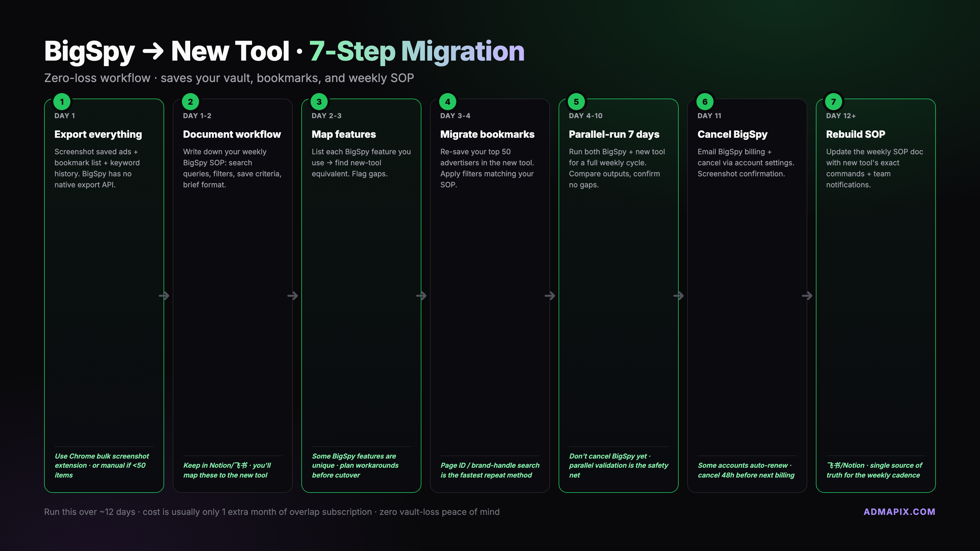The image size is (980, 551).
Task: Click the Migrate bookmarks card heading
Action: 487,134
